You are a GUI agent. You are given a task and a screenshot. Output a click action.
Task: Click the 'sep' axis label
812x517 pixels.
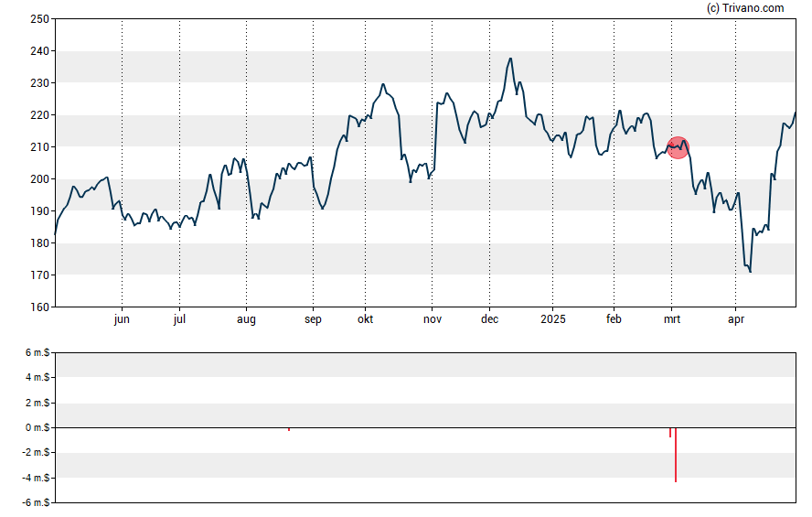click(313, 319)
